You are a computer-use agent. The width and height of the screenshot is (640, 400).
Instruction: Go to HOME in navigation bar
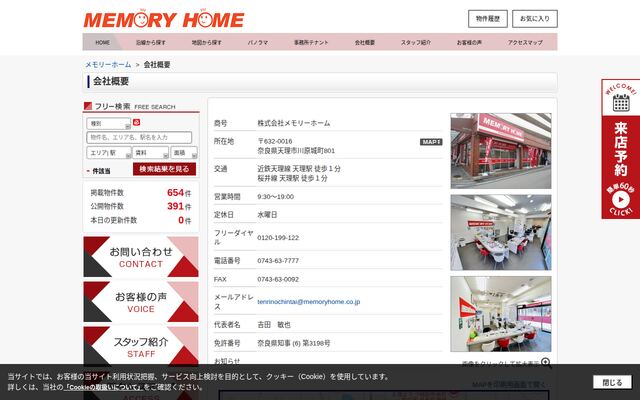[102, 42]
